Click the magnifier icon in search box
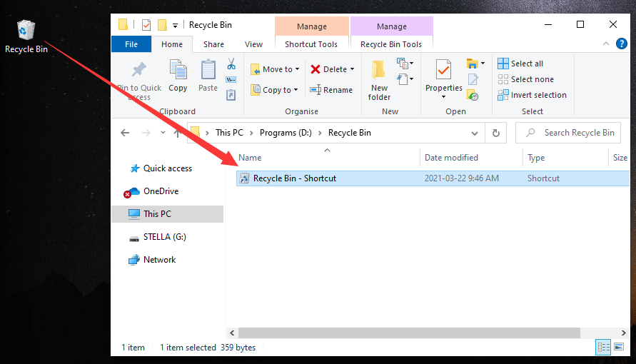Image resolution: width=636 pixels, height=364 pixels. tap(530, 133)
